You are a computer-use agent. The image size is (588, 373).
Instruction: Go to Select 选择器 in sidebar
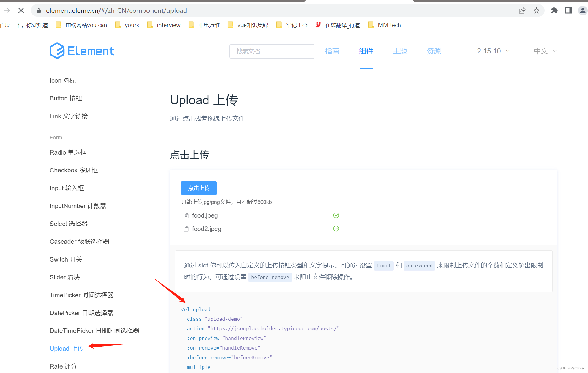[x=69, y=224]
